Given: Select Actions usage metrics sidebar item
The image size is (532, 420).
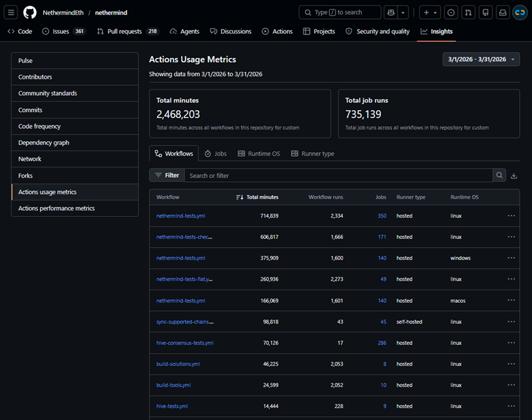Looking at the screenshot, I should (x=75, y=192).
